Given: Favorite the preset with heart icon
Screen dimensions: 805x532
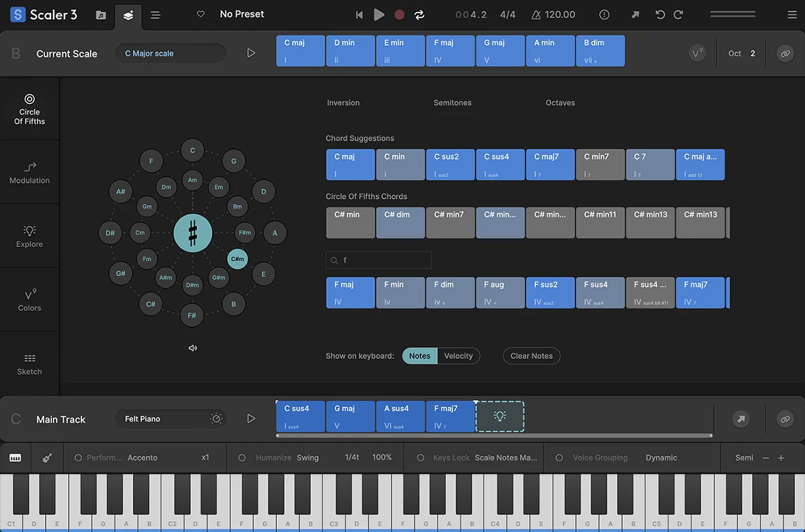Looking at the screenshot, I should click(x=200, y=14).
